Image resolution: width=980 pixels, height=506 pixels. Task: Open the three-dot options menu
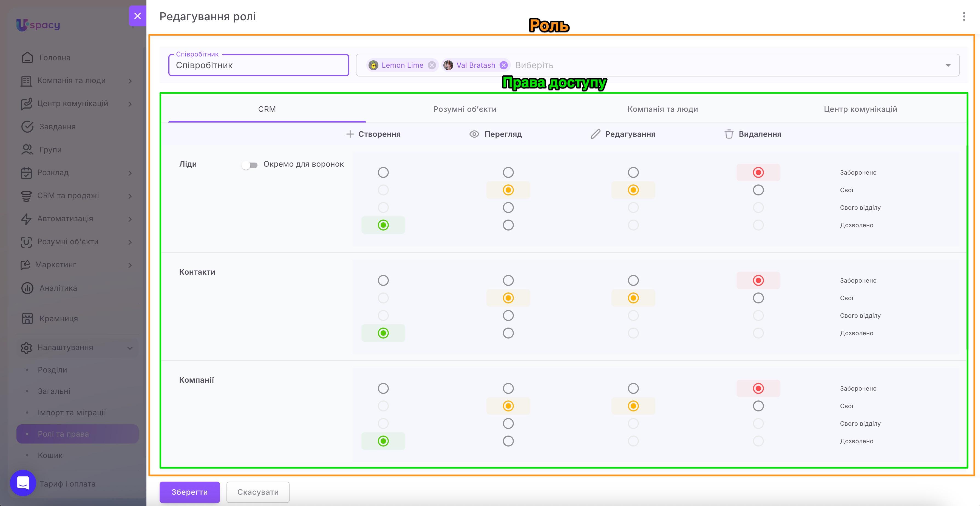point(964,16)
